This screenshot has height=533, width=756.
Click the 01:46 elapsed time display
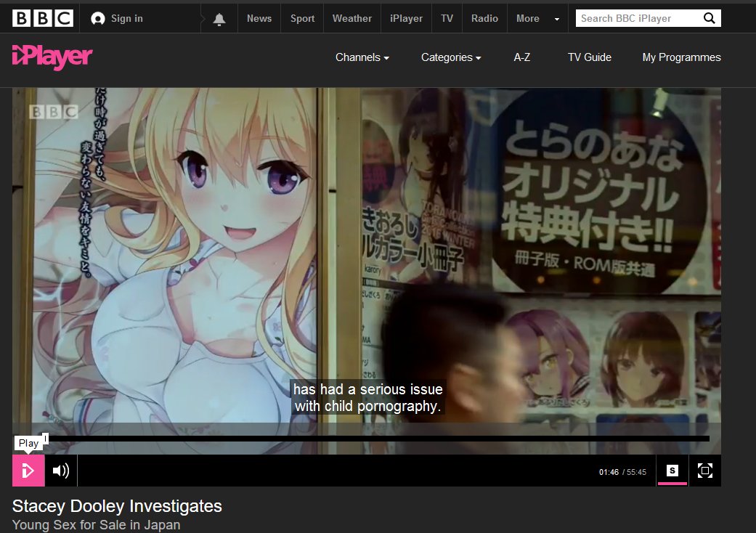click(609, 472)
